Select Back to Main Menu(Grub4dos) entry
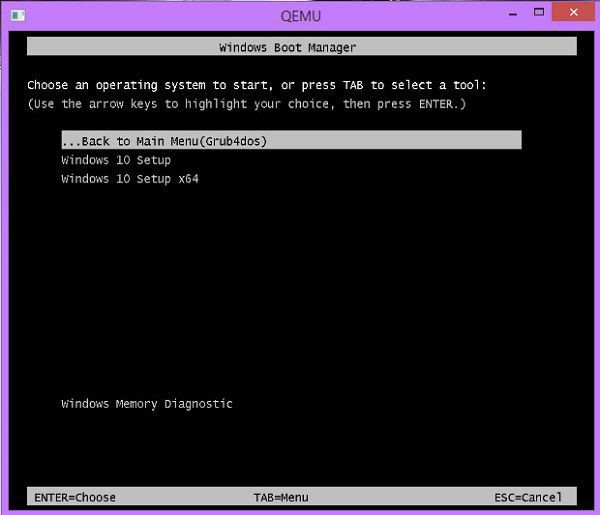The image size is (600, 515). tap(291, 140)
